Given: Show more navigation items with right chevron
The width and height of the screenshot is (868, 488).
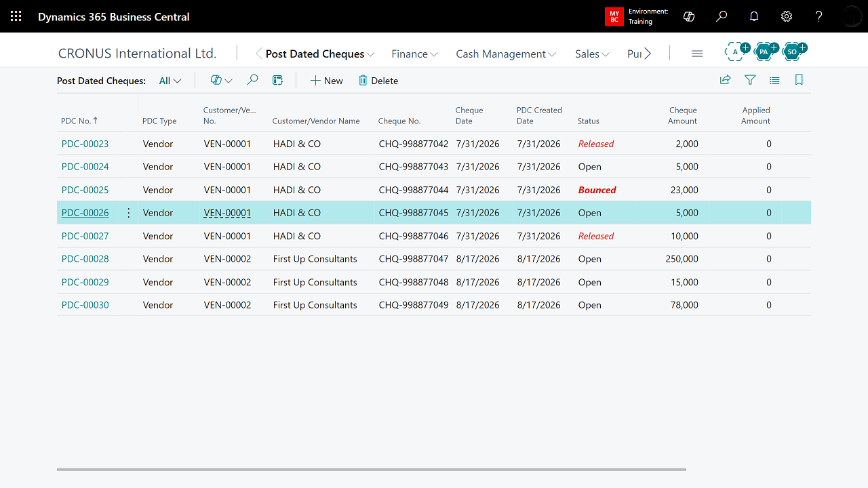Looking at the screenshot, I should 648,54.
